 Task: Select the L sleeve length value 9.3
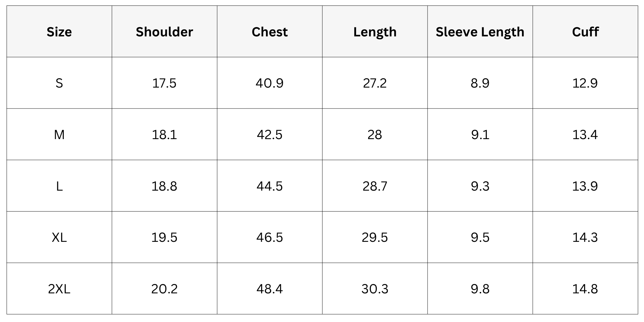[x=480, y=186]
